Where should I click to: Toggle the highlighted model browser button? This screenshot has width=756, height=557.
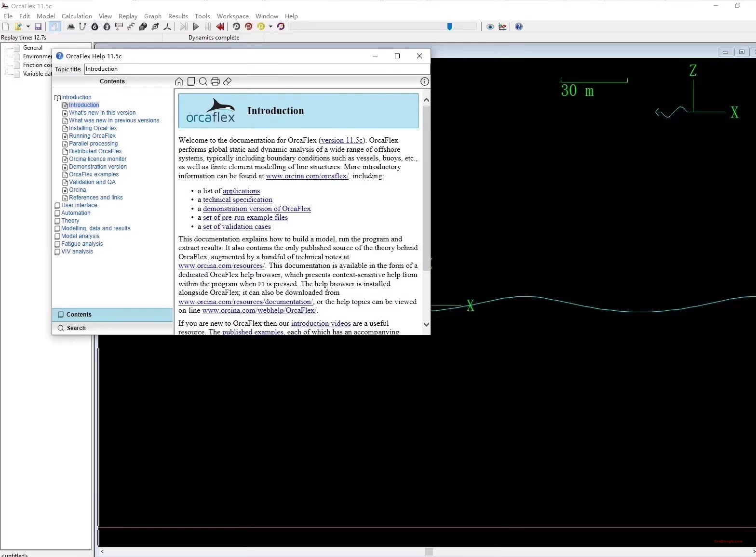(x=54, y=27)
